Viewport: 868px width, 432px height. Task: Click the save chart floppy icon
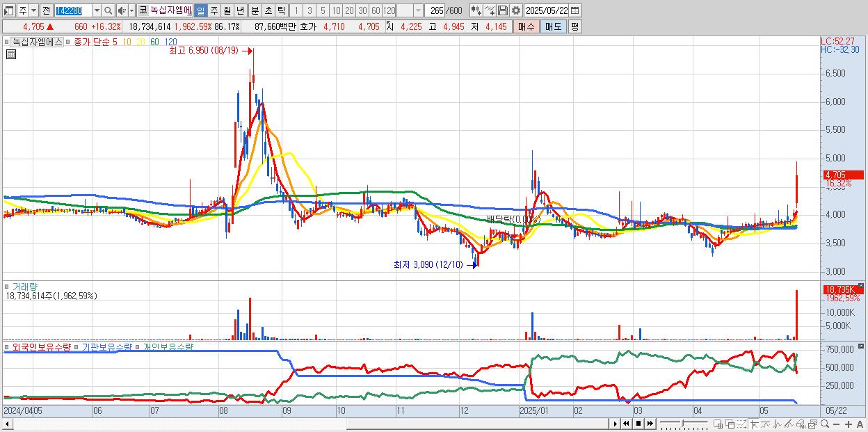503,10
